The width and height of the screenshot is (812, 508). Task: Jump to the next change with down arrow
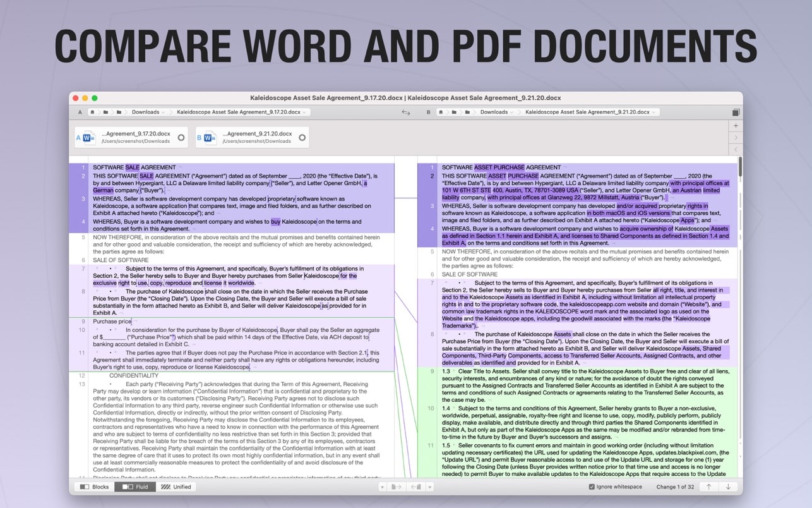728,487
